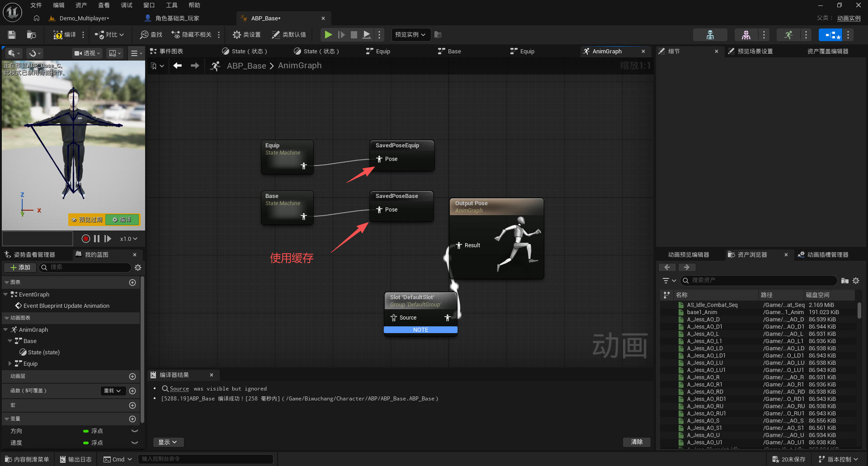The width and height of the screenshot is (868, 466).
Task: Open the 对比 diff dropdown
Action: click(x=109, y=35)
